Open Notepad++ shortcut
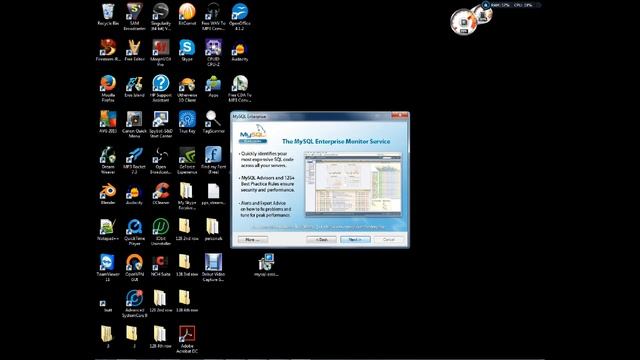Image resolution: width=640 pixels, height=360 pixels. [108, 229]
